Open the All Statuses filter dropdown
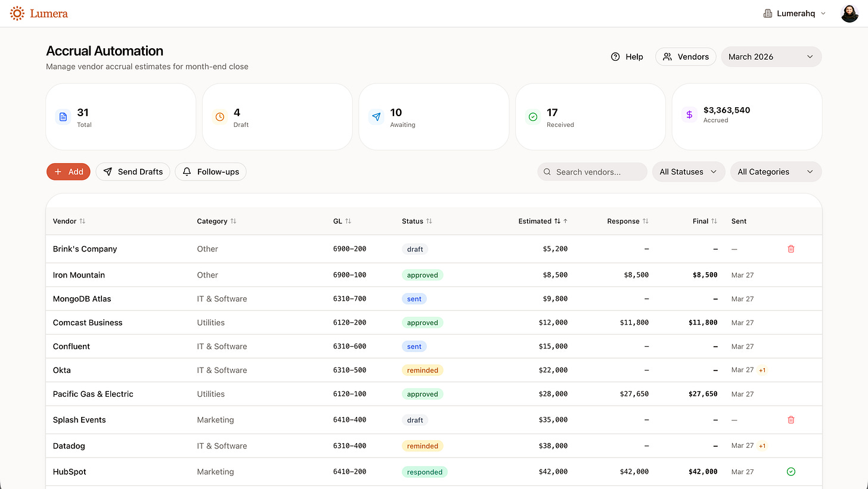868x489 pixels. [x=689, y=172]
